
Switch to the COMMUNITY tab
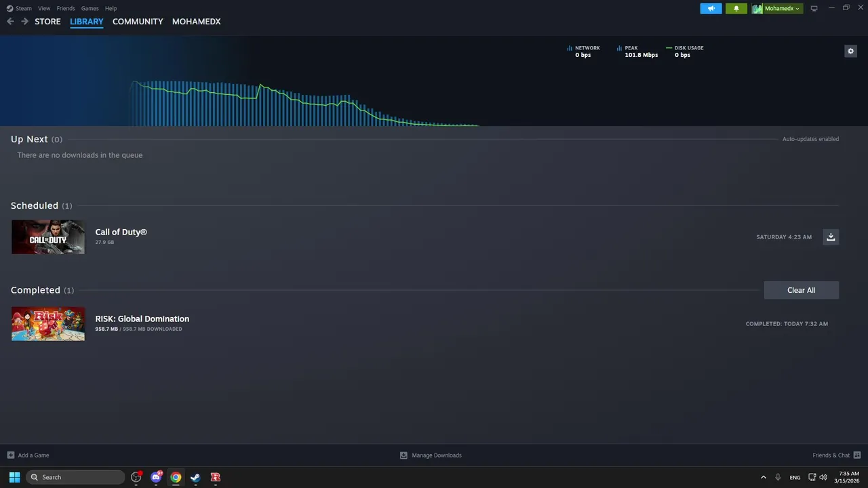(x=138, y=22)
